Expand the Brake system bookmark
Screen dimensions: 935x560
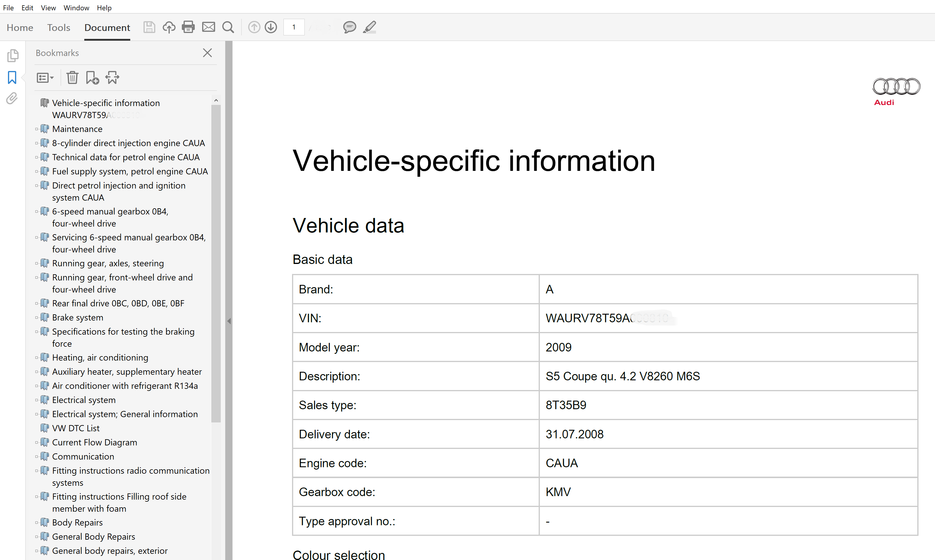(37, 317)
